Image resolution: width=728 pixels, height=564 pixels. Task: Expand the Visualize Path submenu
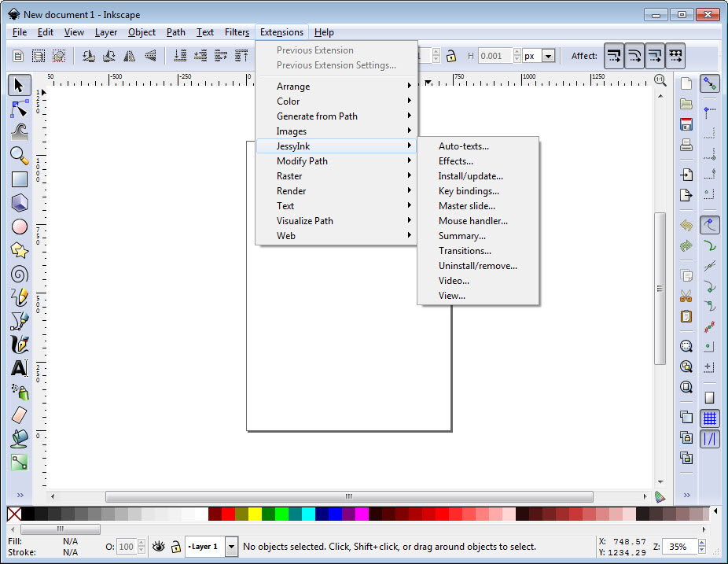coord(336,221)
